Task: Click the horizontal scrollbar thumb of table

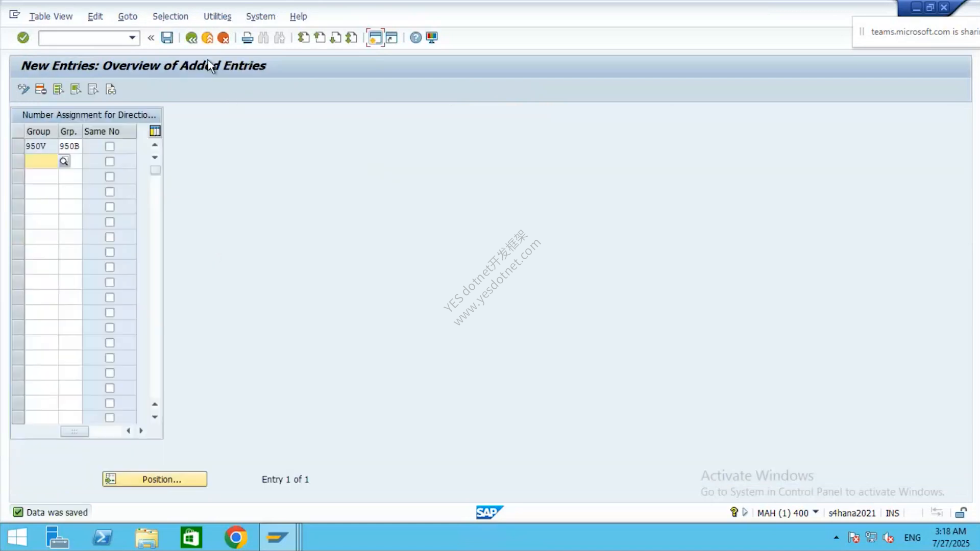Action: coord(75,432)
